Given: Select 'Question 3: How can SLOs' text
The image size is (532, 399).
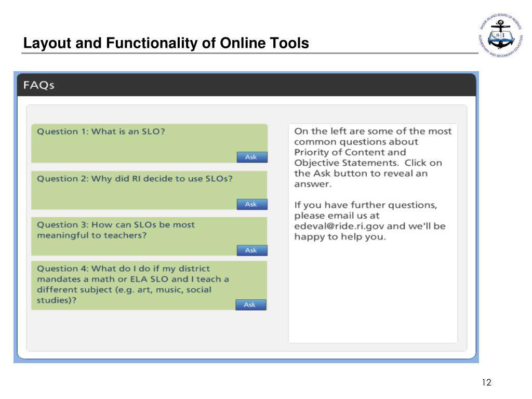Looking at the screenshot, I should (97, 224).
